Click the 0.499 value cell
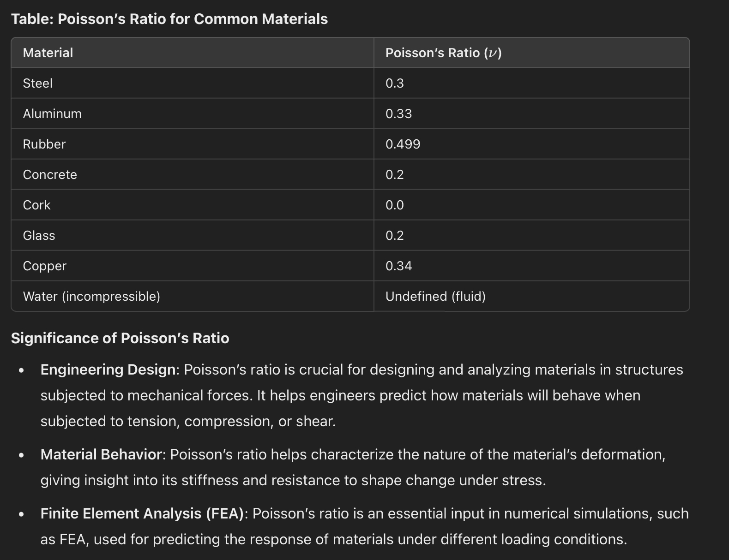Screen dimensions: 729x560 [403, 144]
